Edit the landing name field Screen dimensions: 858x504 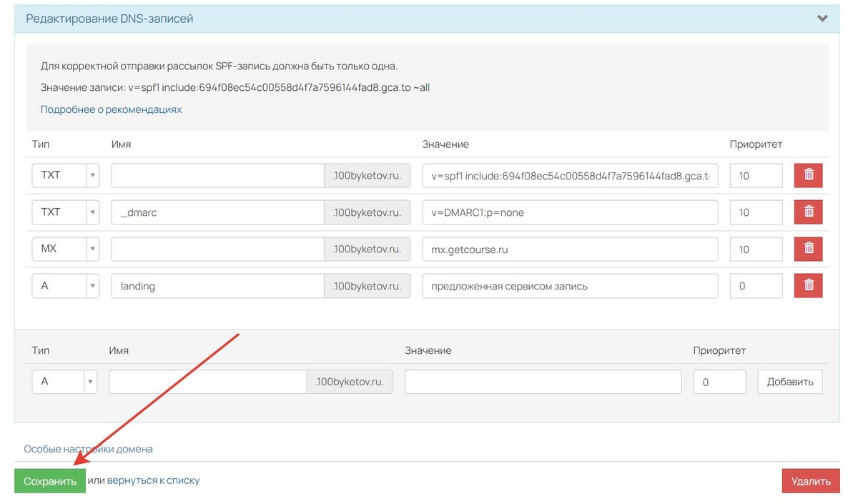click(218, 286)
